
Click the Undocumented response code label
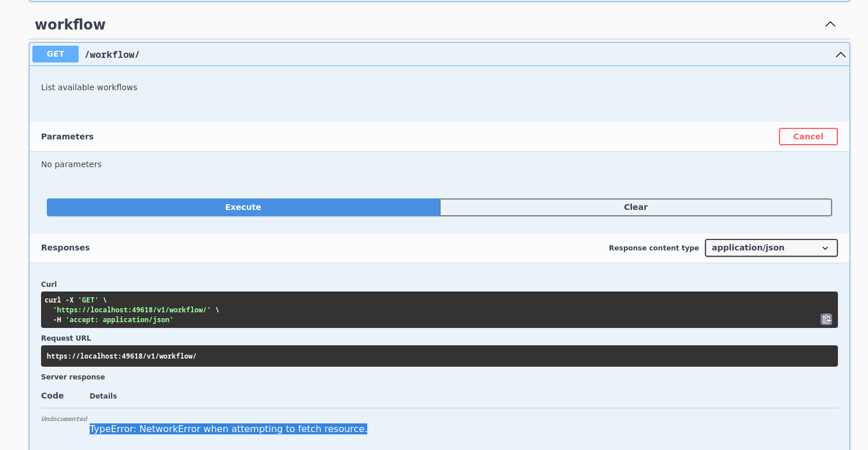[64, 419]
